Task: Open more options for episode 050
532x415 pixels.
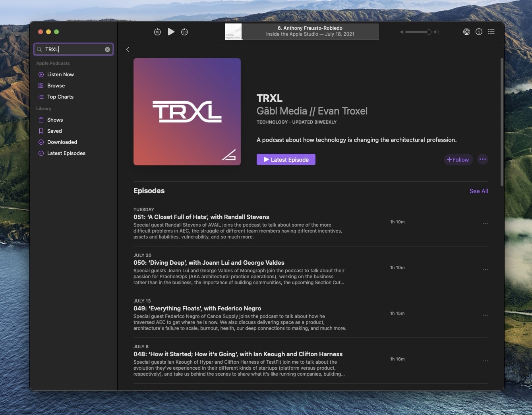Action: coord(485,270)
